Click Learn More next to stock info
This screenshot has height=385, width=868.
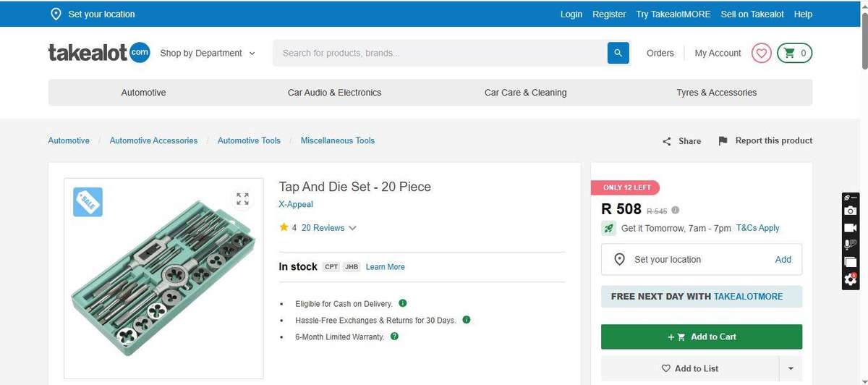pos(385,267)
